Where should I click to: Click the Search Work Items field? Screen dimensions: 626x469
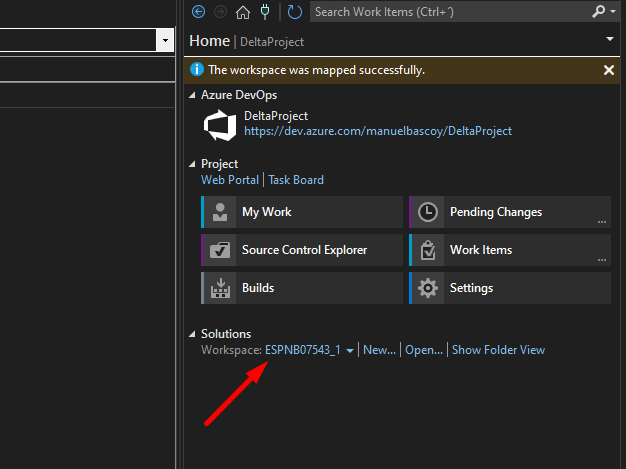(450, 12)
